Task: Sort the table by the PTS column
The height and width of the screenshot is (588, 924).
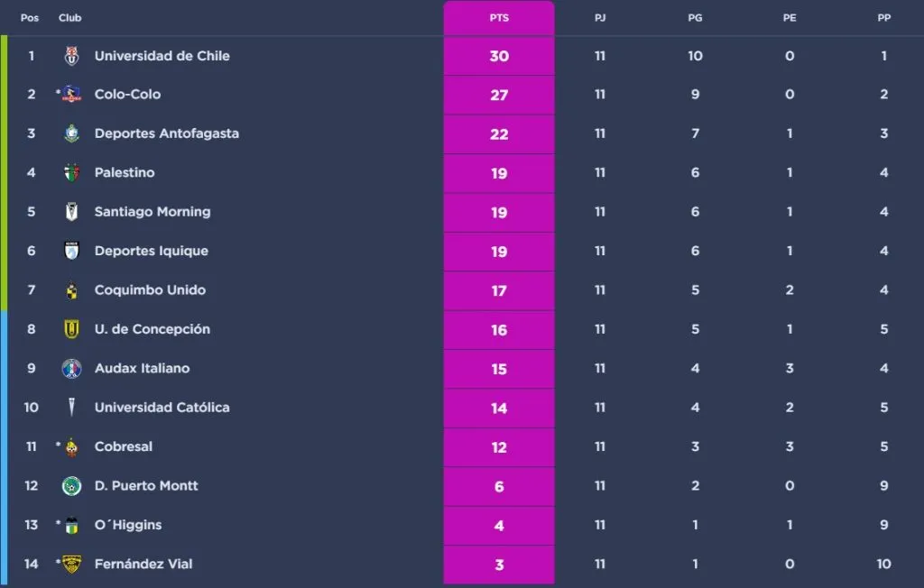Action: [499, 16]
